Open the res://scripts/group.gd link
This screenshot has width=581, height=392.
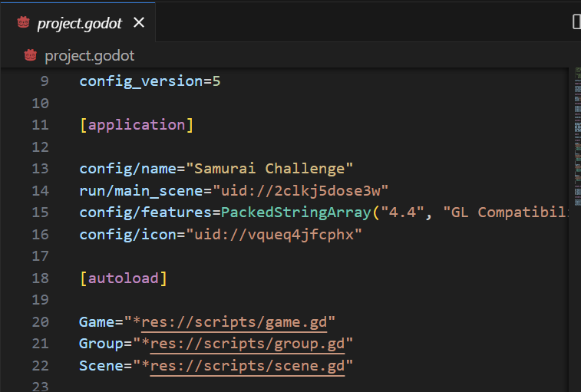tap(247, 344)
